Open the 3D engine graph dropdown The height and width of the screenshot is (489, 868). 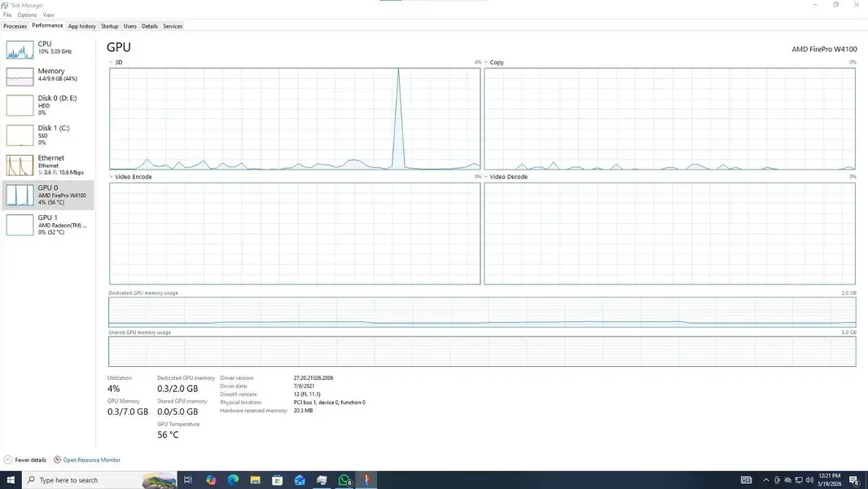(112, 62)
